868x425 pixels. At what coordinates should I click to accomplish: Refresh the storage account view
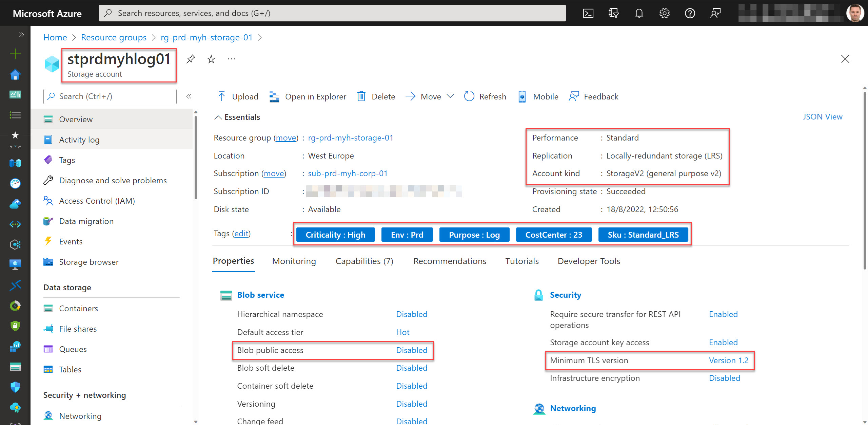pos(485,96)
